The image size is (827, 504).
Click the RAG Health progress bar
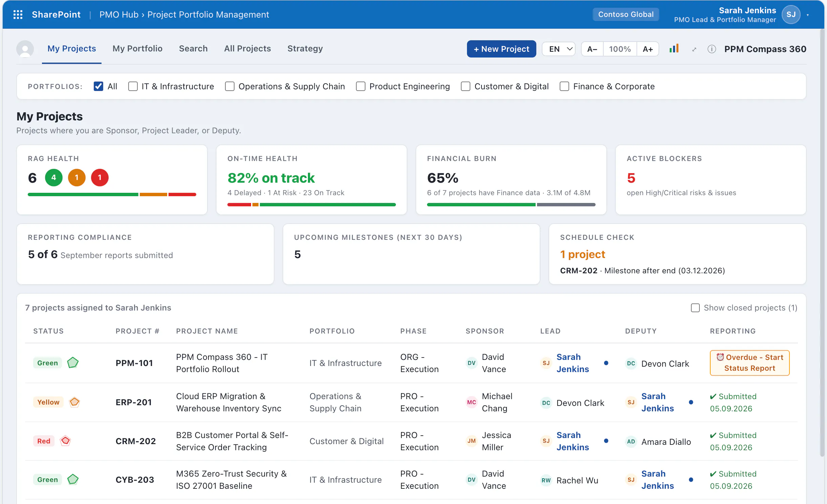(112, 194)
